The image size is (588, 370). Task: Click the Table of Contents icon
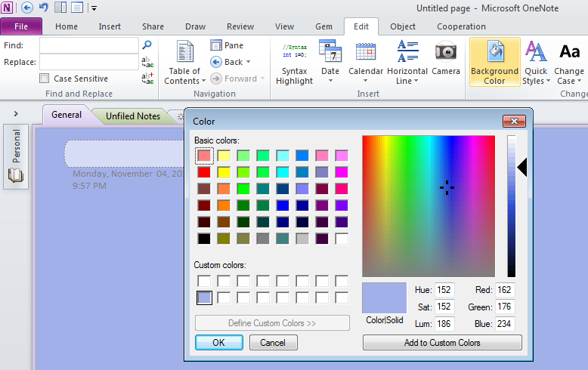point(185,51)
